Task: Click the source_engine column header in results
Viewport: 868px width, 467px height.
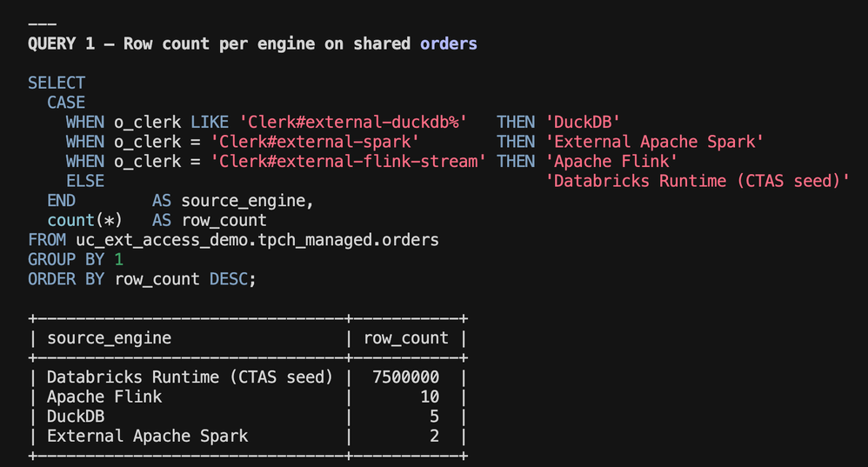Action: coord(109,338)
